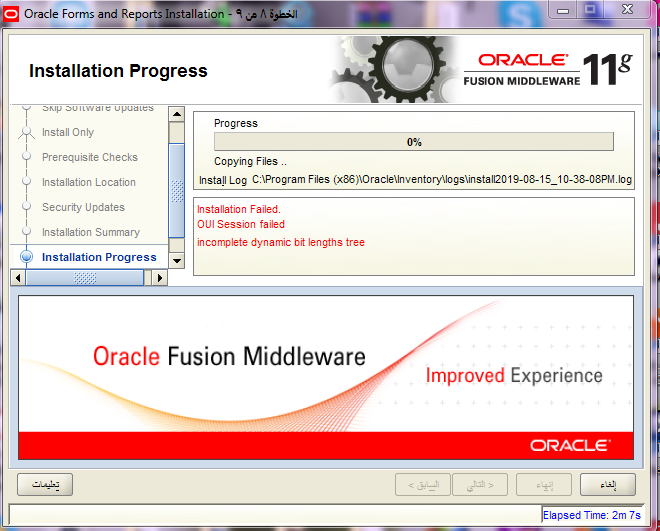Click the Elapsed Time status text
660x531 pixels.
(591, 515)
